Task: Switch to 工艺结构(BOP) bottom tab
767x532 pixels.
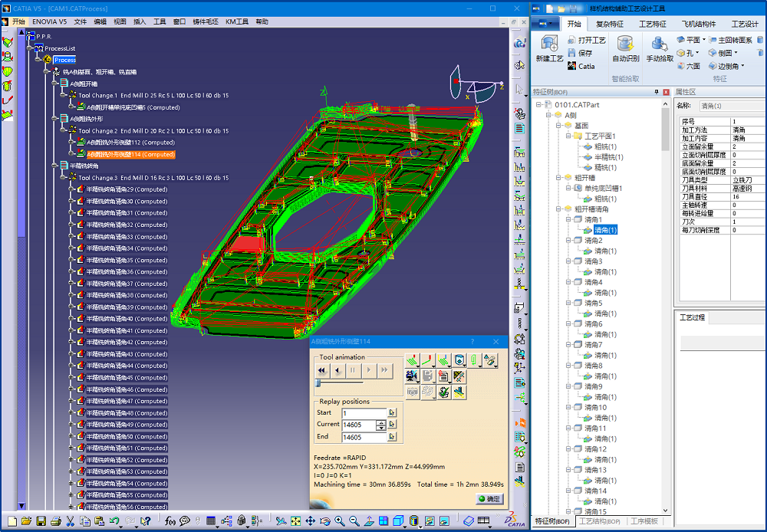Action: point(599,521)
